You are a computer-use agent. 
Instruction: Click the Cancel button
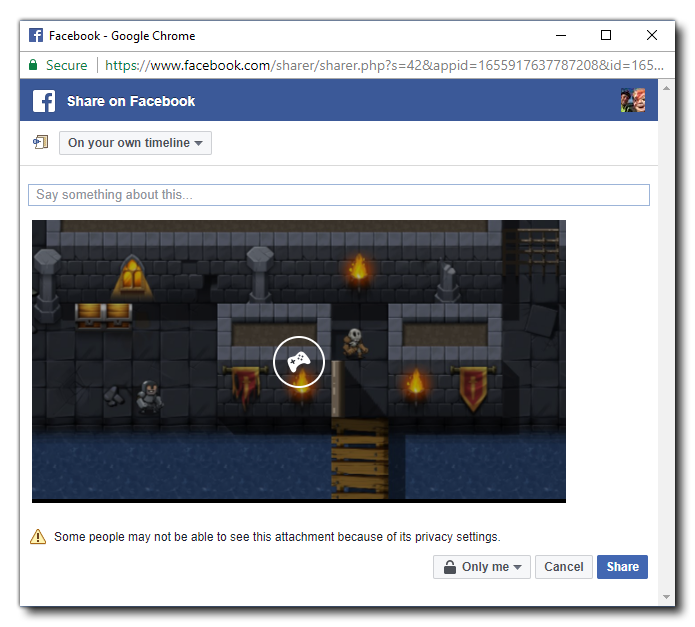[563, 567]
